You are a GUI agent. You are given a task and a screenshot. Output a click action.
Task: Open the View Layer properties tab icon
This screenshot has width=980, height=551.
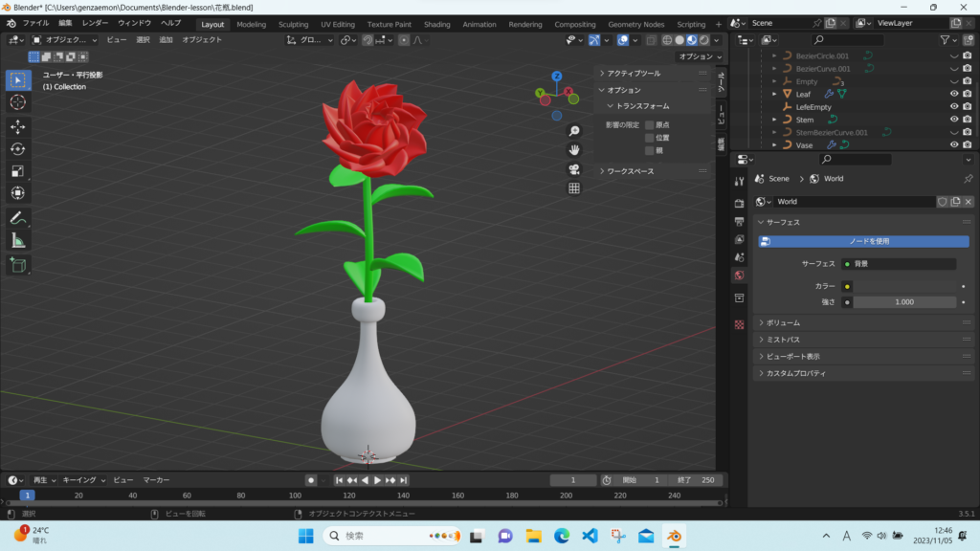[x=740, y=239]
